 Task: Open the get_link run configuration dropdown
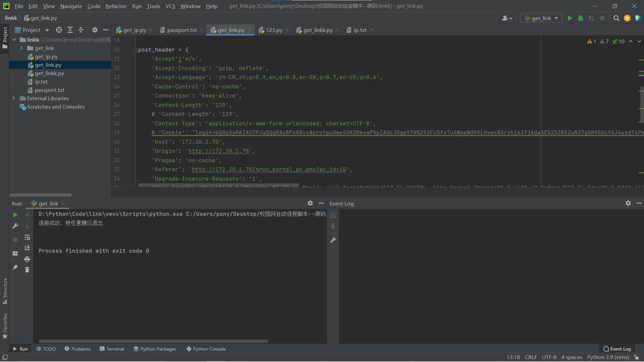pos(541,18)
